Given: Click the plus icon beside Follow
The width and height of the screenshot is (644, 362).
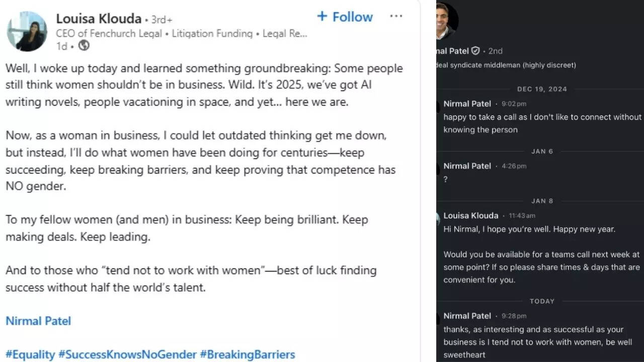Looking at the screenshot, I should coord(322,16).
